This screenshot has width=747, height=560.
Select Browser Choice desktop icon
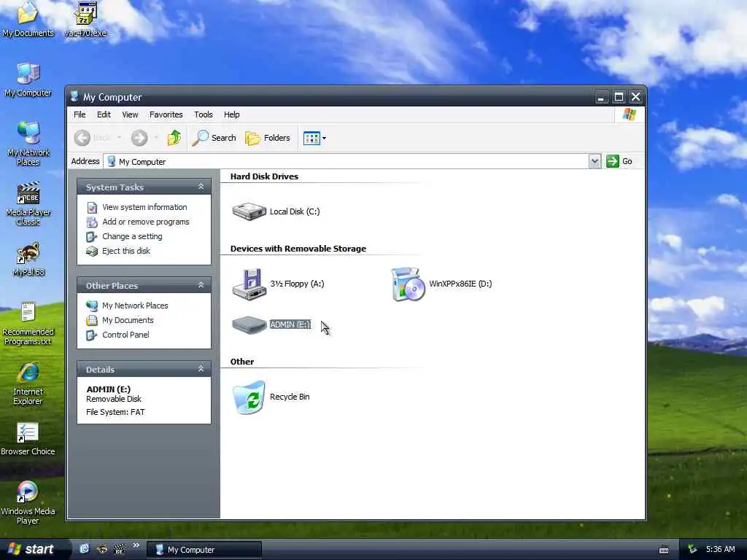pos(28,439)
